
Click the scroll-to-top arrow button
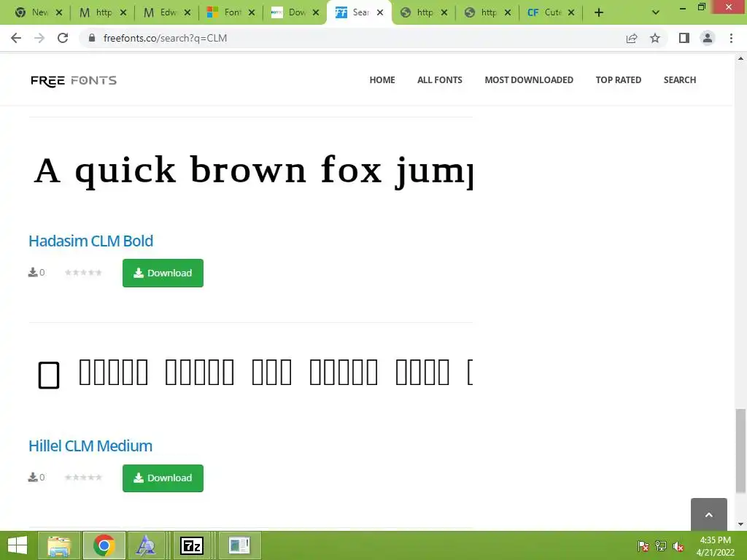pyautogui.click(x=709, y=514)
